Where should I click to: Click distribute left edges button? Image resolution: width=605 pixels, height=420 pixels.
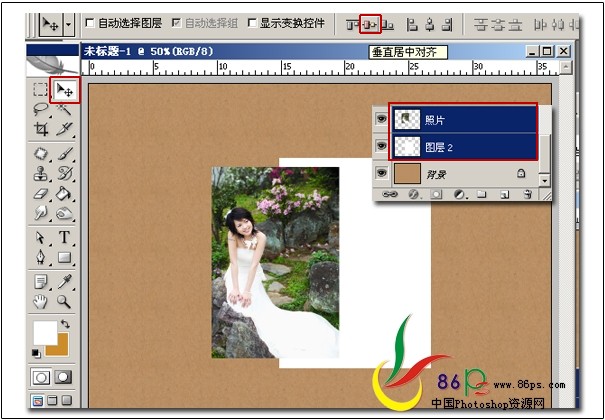point(541,25)
